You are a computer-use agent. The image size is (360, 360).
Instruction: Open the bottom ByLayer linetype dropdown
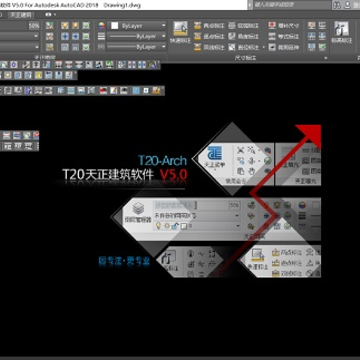point(136,47)
